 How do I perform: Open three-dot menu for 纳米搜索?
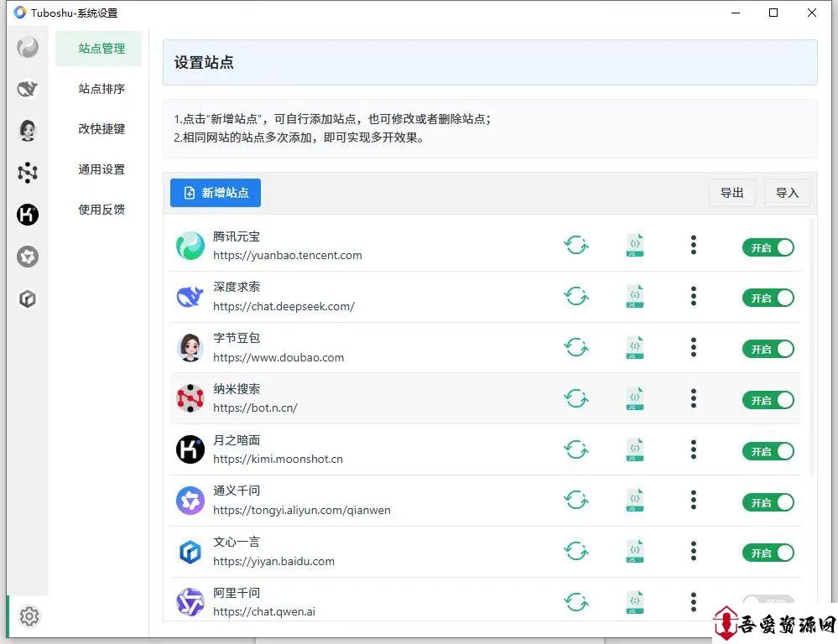pyautogui.click(x=693, y=398)
